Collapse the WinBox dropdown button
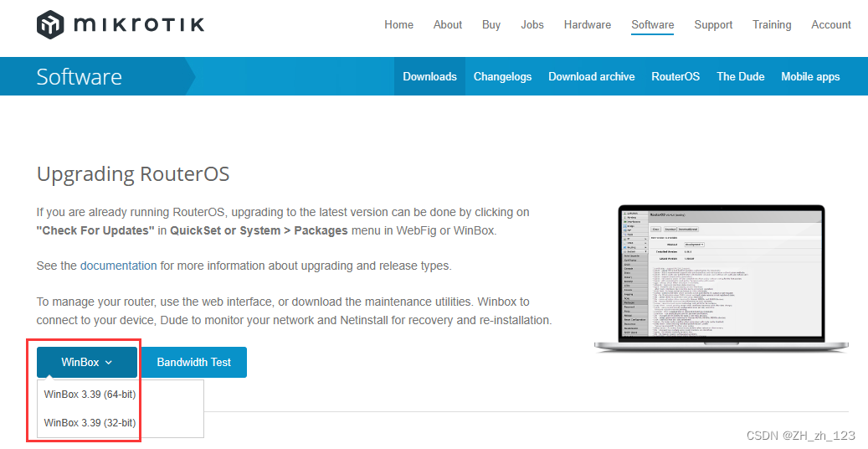Screen dimensions: 868x449 pos(87,362)
